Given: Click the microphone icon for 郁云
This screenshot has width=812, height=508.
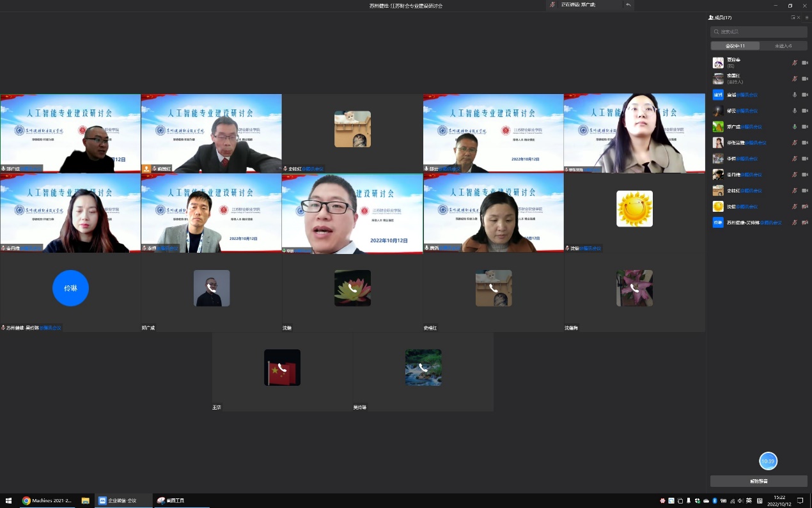Looking at the screenshot, I should tap(795, 111).
